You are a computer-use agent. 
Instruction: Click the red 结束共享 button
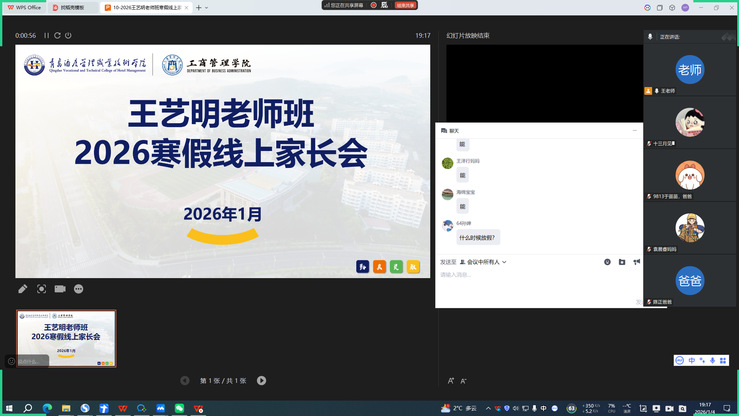tap(405, 5)
